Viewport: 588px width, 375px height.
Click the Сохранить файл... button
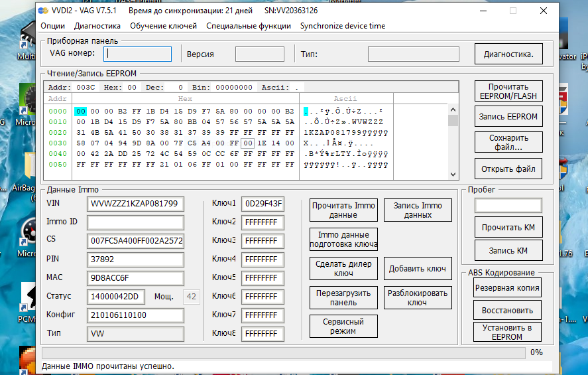pos(508,142)
